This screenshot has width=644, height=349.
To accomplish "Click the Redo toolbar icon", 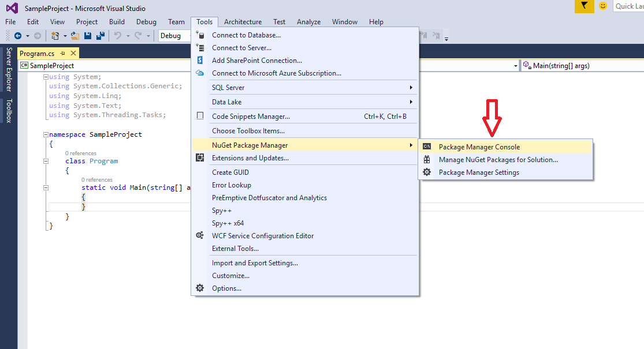I will tap(139, 36).
